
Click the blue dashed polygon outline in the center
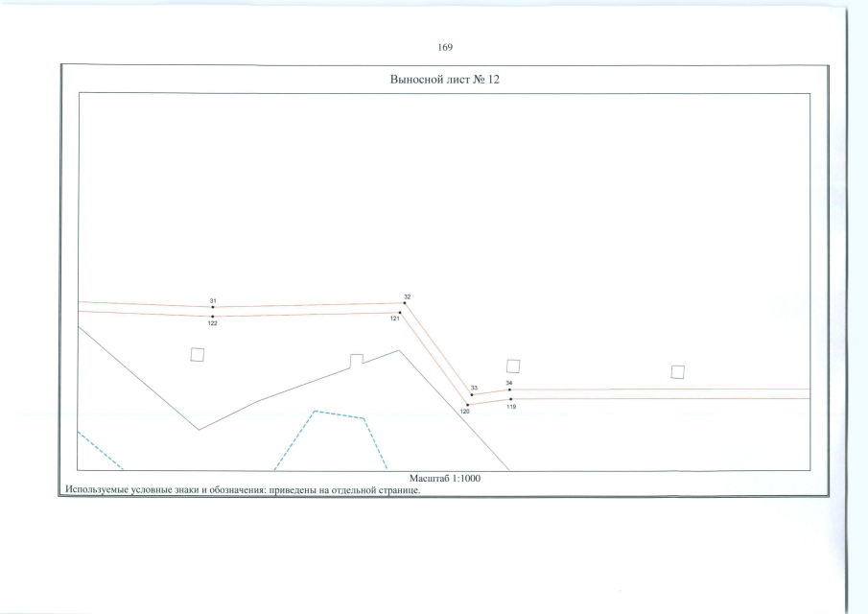(340, 414)
